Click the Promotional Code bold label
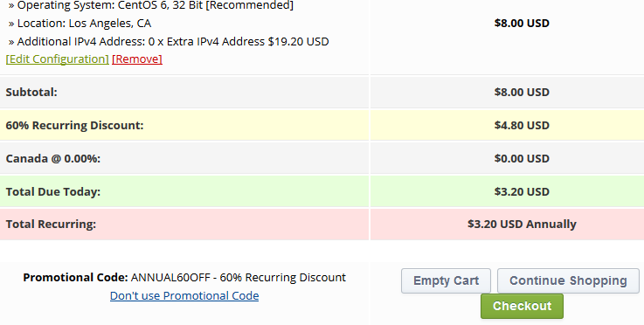Image resolution: width=644 pixels, height=325 pixels. [x=75, y=277]
